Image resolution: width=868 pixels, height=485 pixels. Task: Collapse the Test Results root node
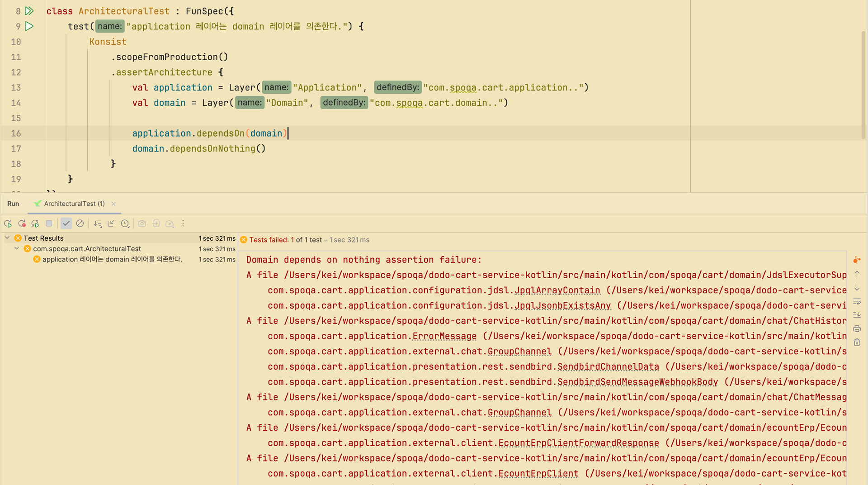pyautogui.click(x=7, y=238)
